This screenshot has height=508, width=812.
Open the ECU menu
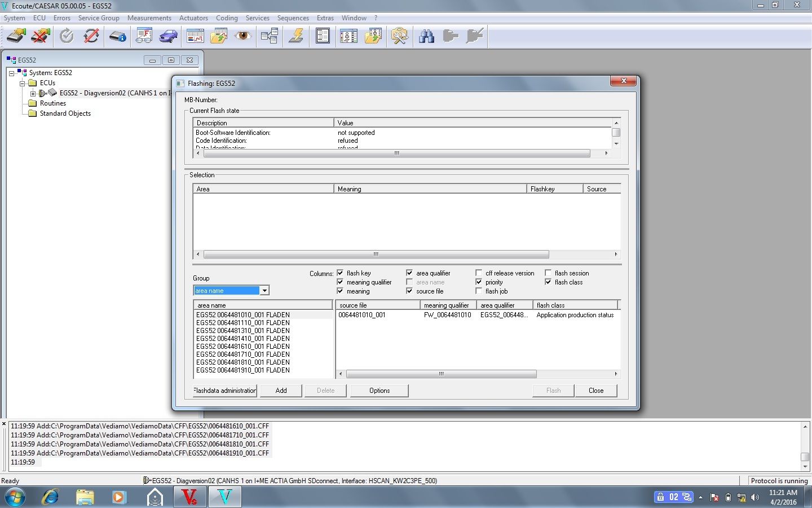click(x=39, y=18)
